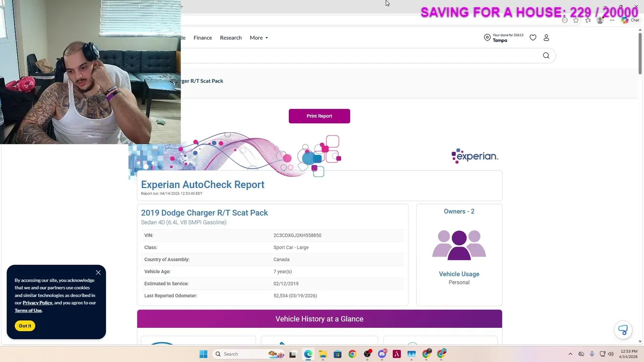
Task: Open the Privacy Policy link
Action: tap(37, 303)
